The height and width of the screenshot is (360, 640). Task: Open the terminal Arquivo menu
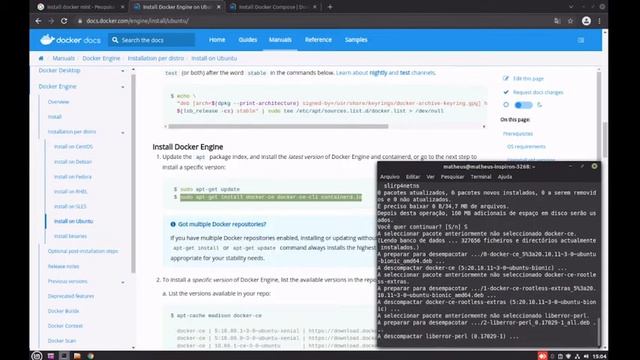click(x=390, y=177)
